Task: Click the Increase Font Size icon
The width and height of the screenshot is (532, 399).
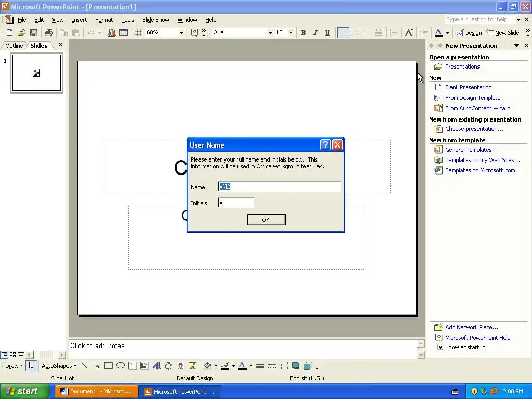Action: (409, 33)
